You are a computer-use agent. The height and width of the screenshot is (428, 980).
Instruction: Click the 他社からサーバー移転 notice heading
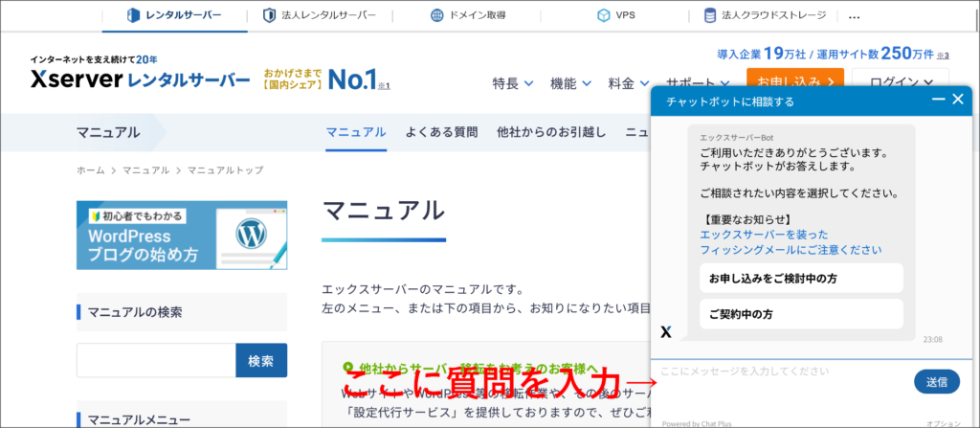click(471, 368)
